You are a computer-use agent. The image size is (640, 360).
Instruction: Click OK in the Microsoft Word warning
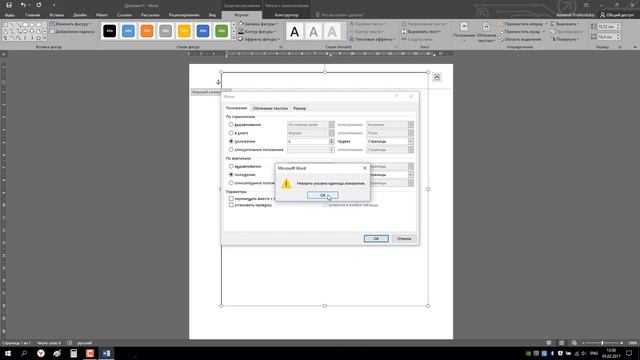click(x=322, y=196)
